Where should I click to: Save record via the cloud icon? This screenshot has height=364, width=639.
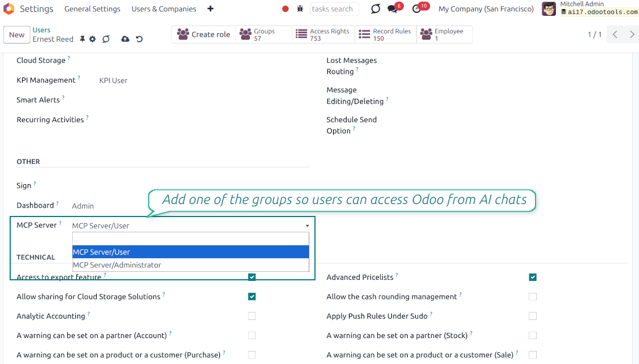pos(125,39)
